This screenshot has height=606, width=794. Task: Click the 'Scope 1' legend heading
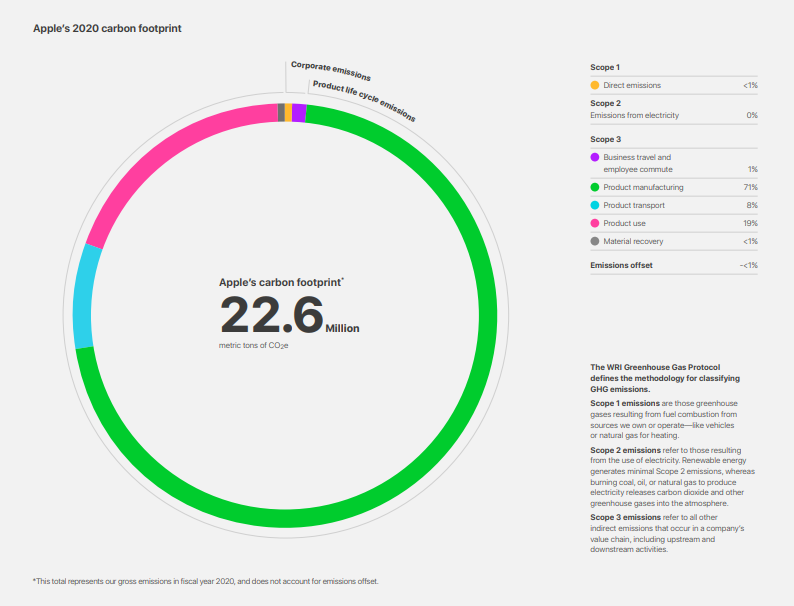[x=605, y=67]
